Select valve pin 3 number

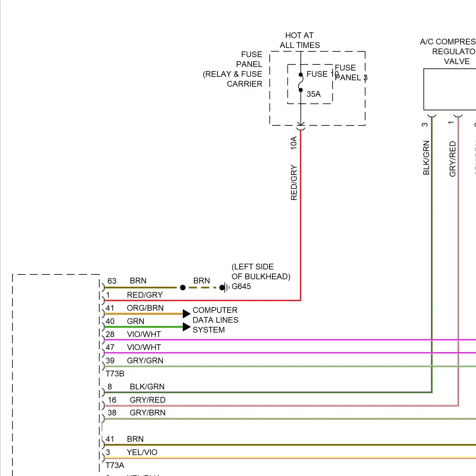[425, 125]
